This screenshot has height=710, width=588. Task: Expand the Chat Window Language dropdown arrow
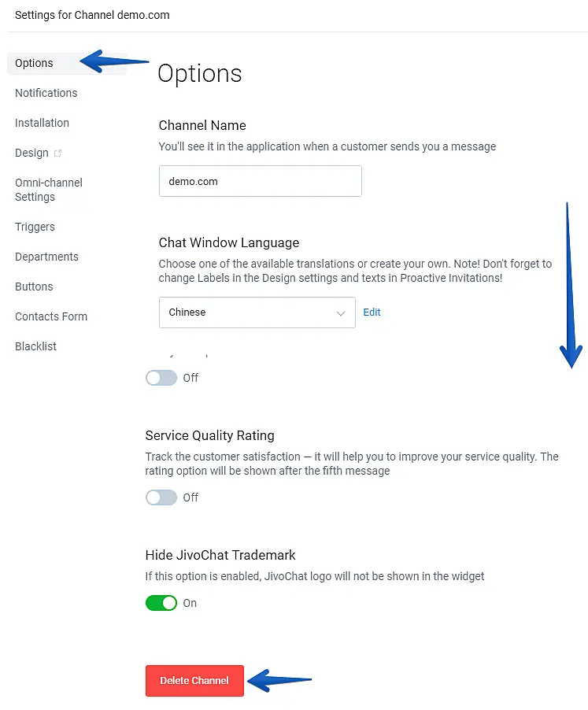click(x=341, y=313)
